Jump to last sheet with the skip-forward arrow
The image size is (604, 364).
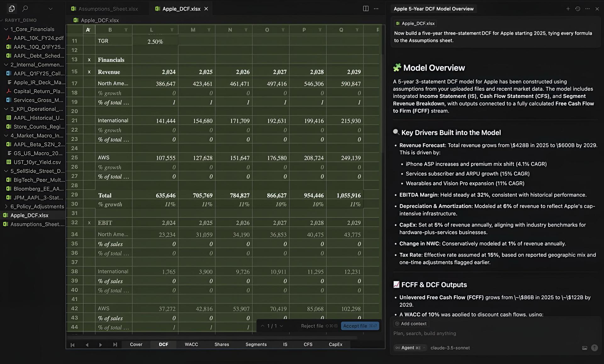point(115,344)
